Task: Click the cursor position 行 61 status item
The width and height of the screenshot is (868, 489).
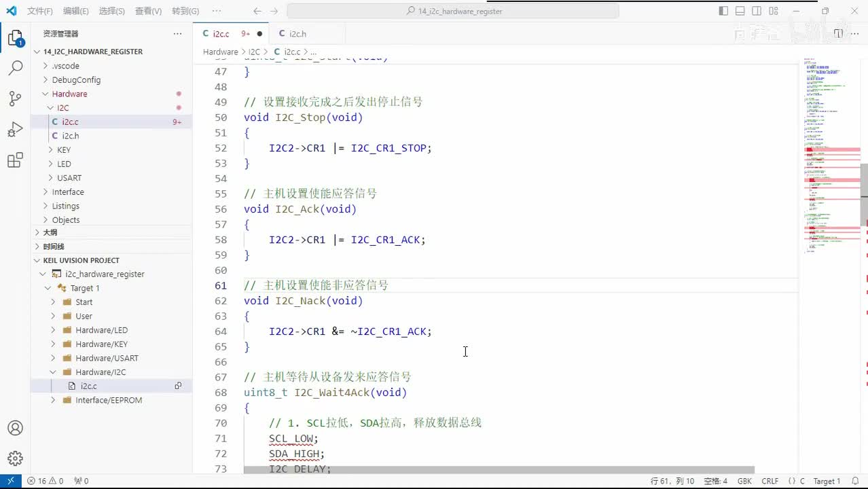Action: coord(672,481)
